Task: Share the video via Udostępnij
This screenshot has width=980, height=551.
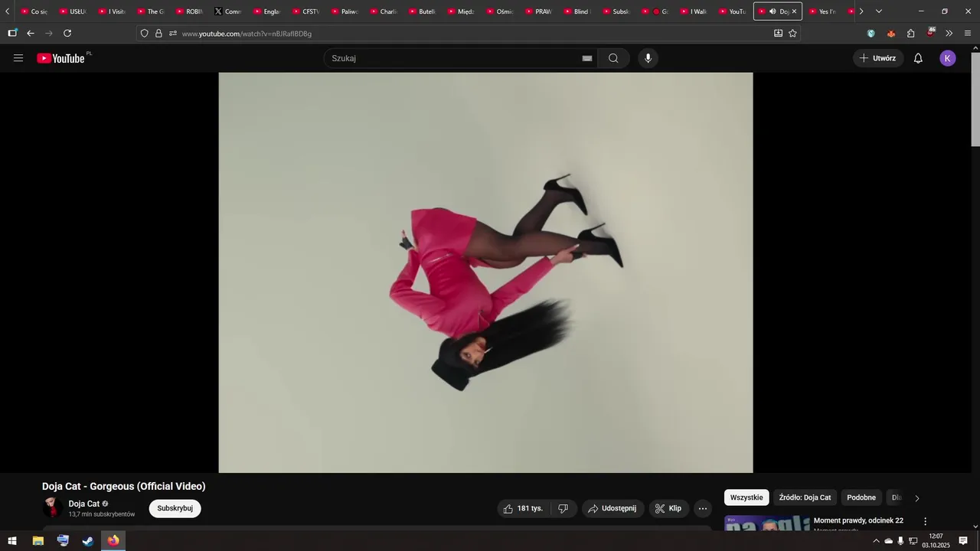Action: 612,508
